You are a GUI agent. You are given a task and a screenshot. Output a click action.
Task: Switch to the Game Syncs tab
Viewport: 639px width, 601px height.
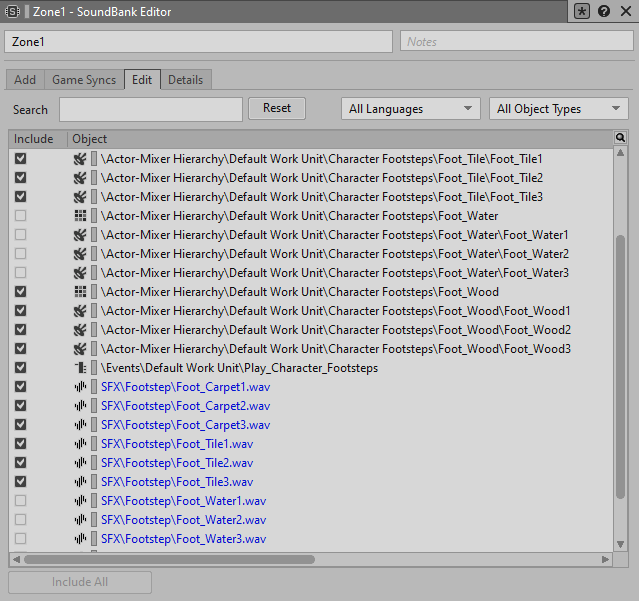[84, 80]
